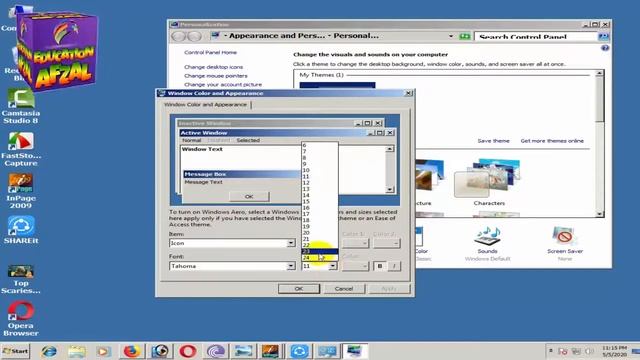Click the green refresh button beside address bar
The height and width of the screenshot is (360, 640).
click(x=464, y=36)
